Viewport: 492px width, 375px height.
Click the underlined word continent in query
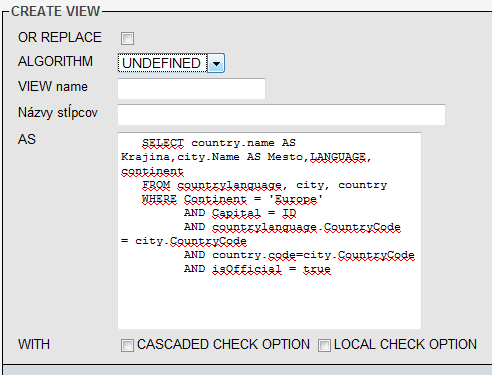(152, 171)
